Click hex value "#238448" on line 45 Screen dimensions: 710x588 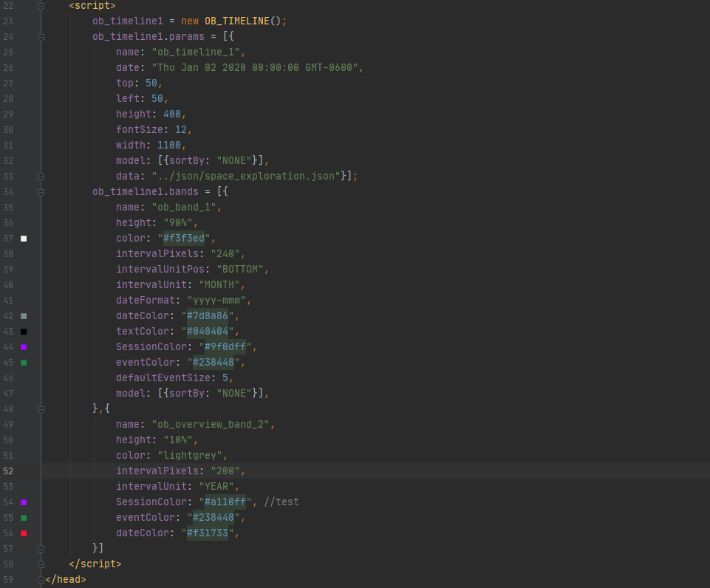(214, 363)
